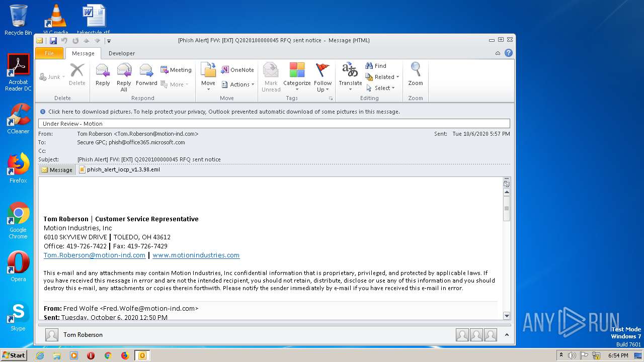Open the Tags dialog launcher
Image resolution: width=644 pixels, height=362 pixels.
[331, 98]
